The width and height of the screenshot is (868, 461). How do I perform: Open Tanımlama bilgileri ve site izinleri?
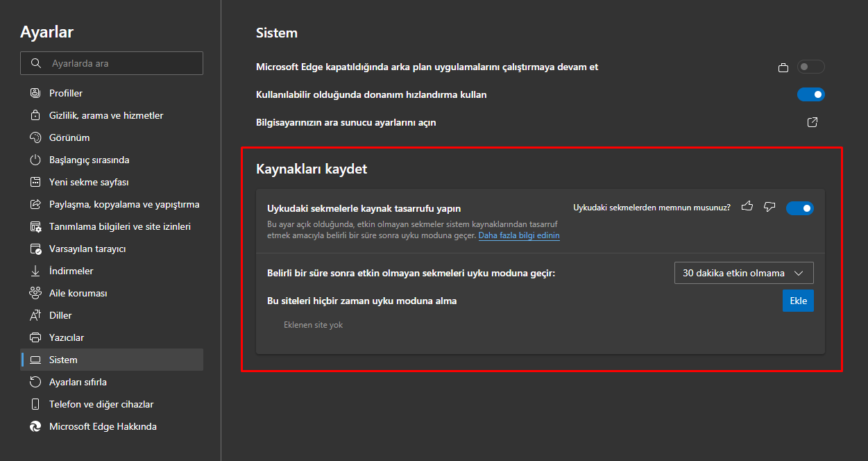tap(122, 226)
